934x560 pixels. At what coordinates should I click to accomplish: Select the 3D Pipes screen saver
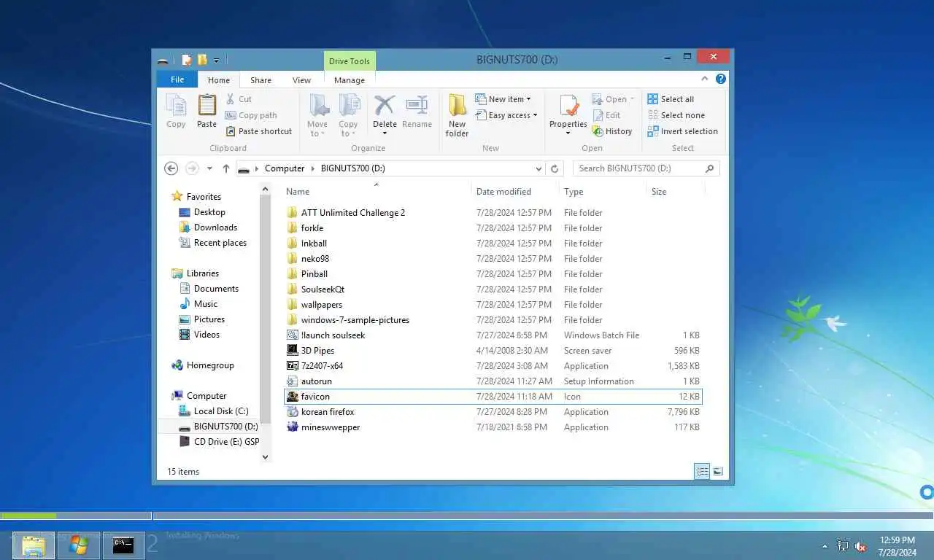point(493,351)
